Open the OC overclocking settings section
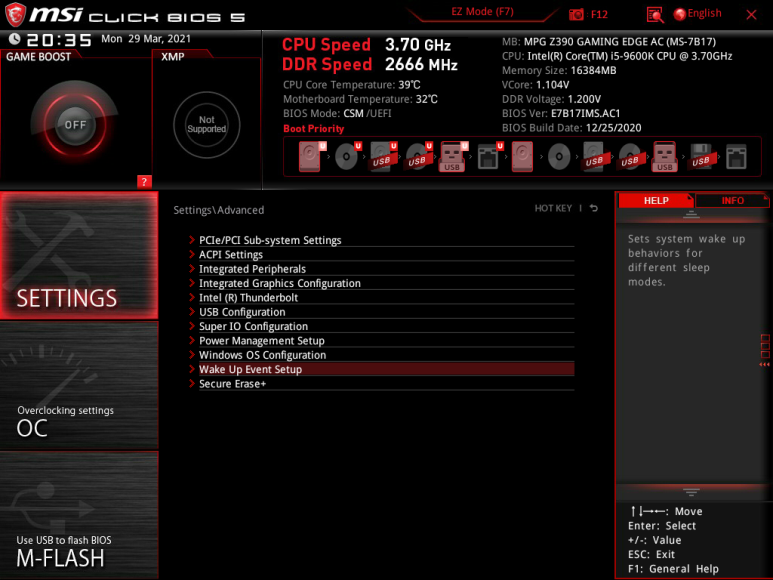 tap(79, 385)
